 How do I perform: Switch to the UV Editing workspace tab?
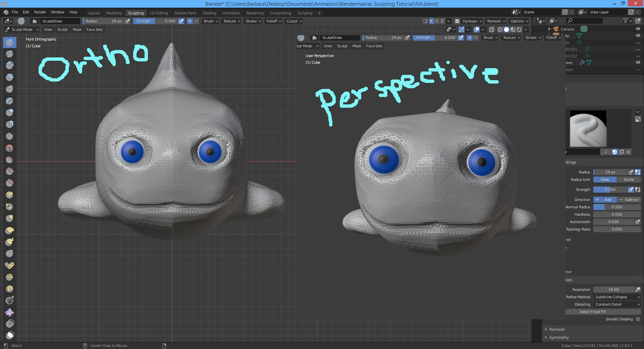pyautogui.click(x=159, y=13)
